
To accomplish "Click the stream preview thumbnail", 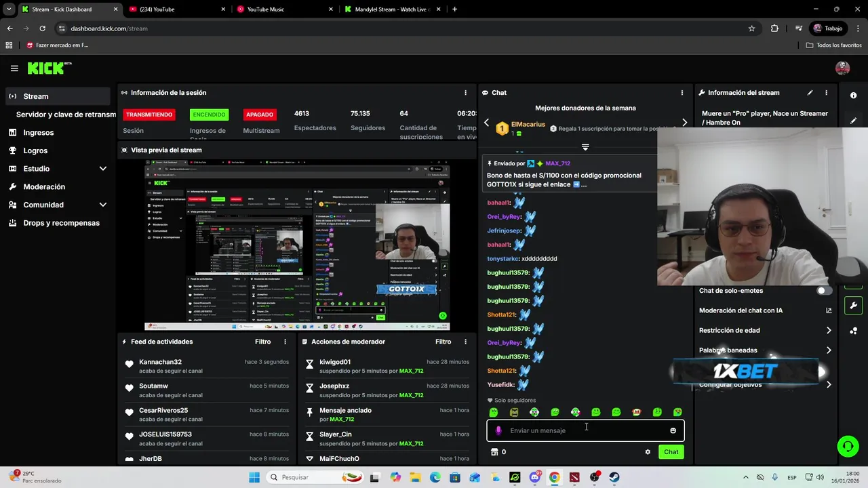I will (x=297, y=245).
